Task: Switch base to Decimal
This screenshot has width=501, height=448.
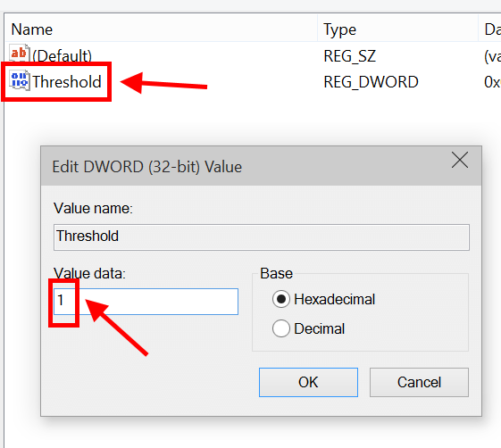Action: [x=281, y=328]
